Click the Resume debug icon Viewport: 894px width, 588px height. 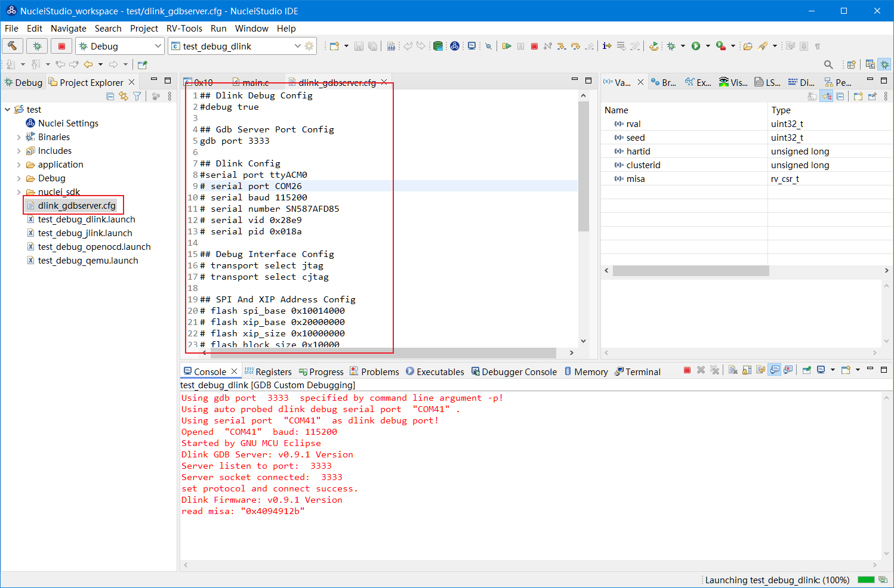[507, 46]
